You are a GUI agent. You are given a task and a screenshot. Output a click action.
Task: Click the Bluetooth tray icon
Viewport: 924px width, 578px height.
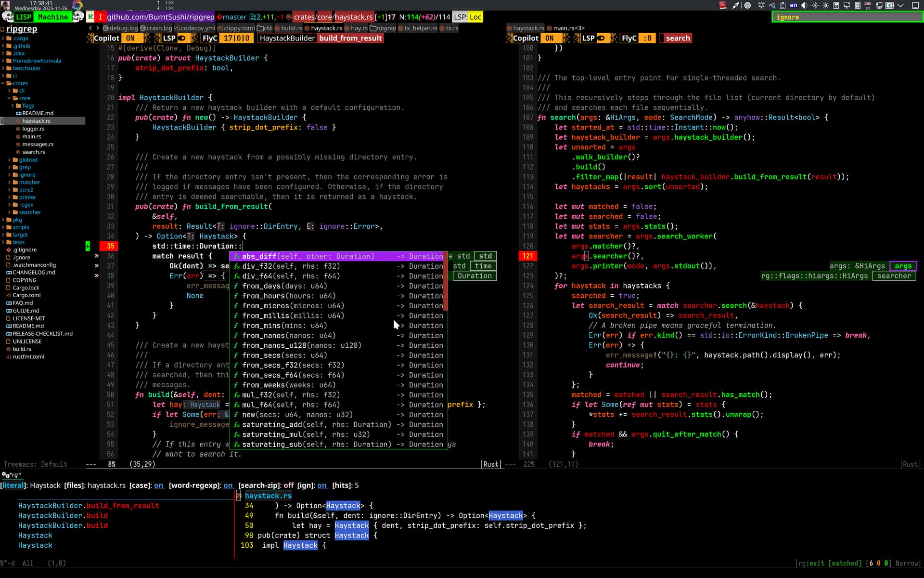tap(815, 5)
